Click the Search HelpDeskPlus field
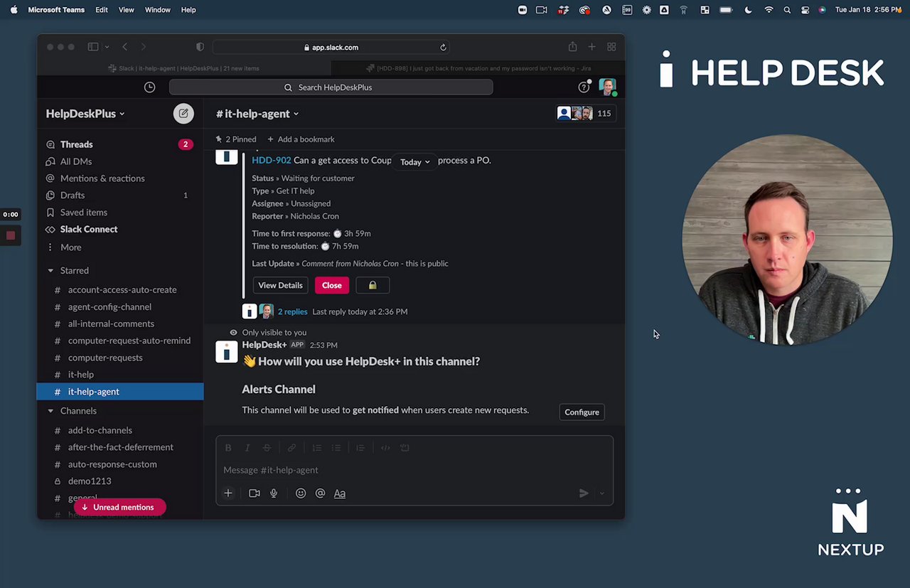This screenshot has width=910, height=588. pos(331,87)
